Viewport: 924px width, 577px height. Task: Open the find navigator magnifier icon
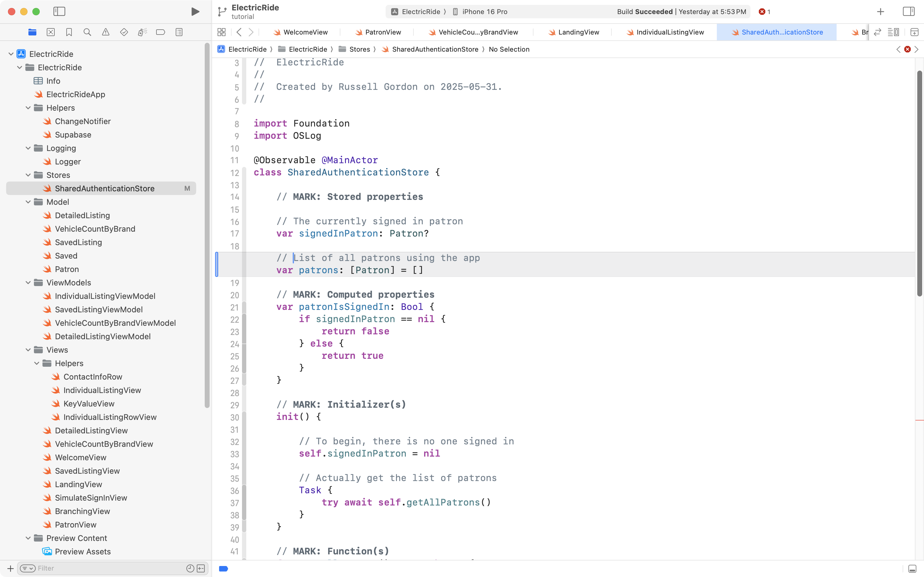click(87, 32)
